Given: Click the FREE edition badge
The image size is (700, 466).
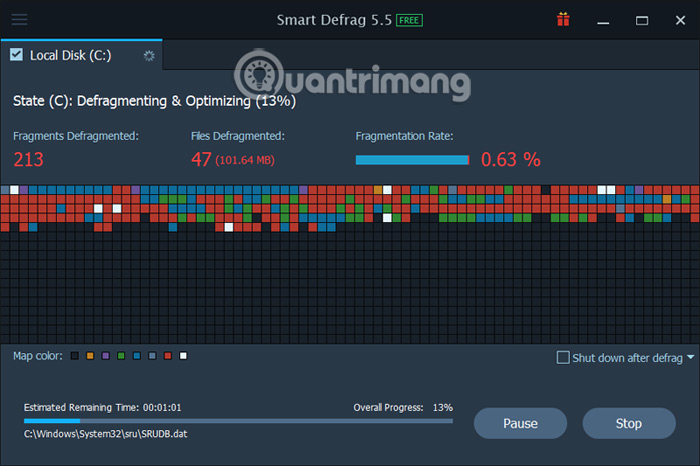Looking at the screenshot, I should pos(409,21).
